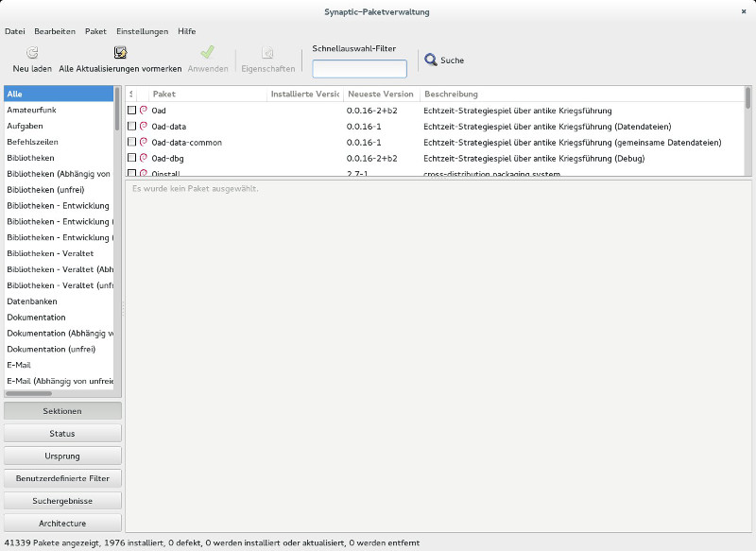Click the status S column header
Screen dimensions: 756x551
pos(131,94)
